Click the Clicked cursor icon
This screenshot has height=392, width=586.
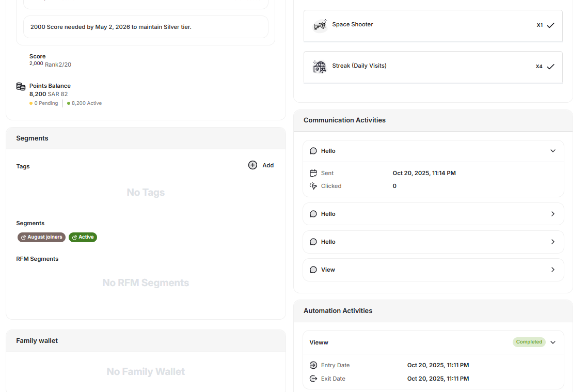313,185
